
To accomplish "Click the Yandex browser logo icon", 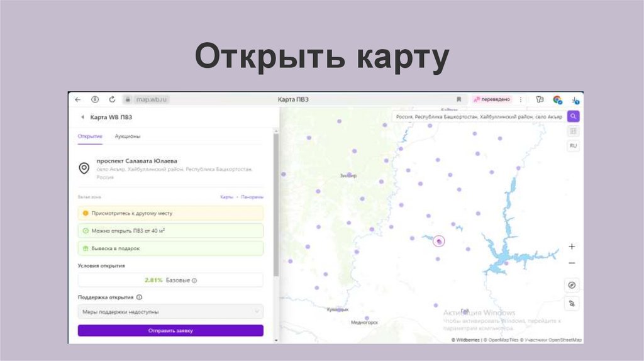I will pyautogui.click(x=95, y=99).
